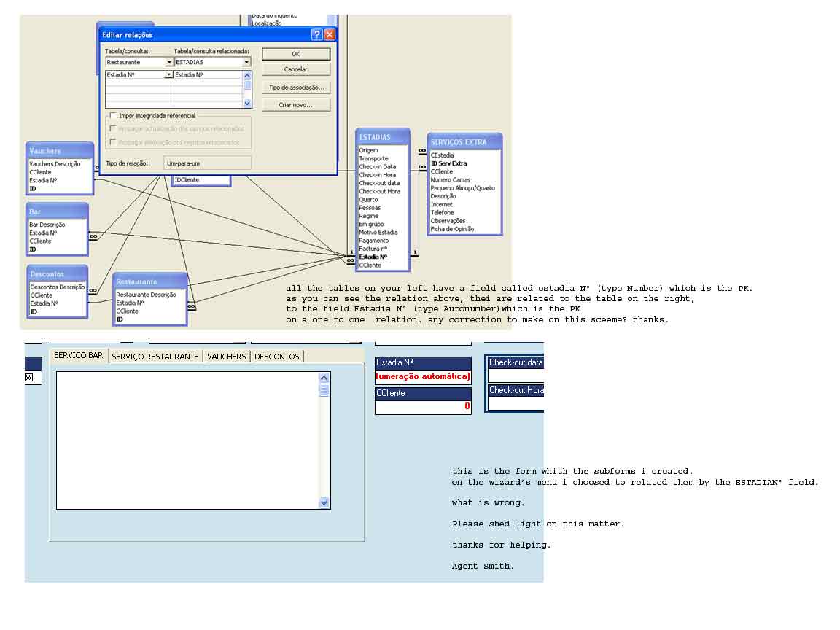Select the SERVIÇOS EXTRA table title bar
Screen dimensions: 840x630
[464, 142]
